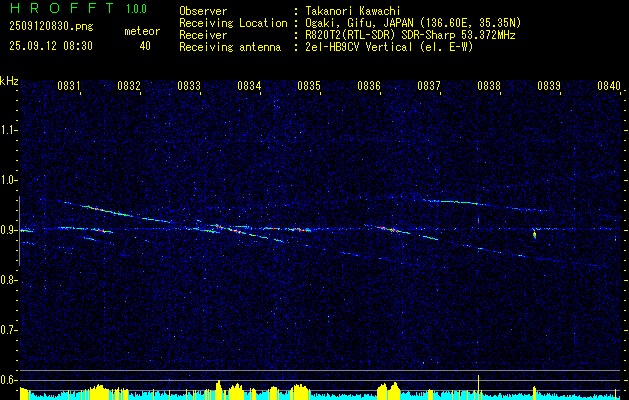Click the meteor count 40
Screen dimensions: 629x400
pyautogui.click(x=145, y=46)
